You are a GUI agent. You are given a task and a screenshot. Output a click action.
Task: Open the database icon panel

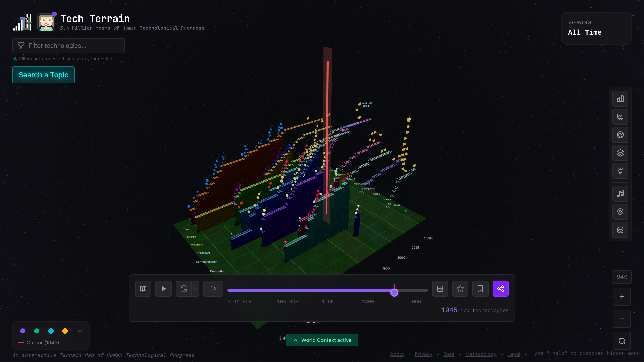pos(620,230)
